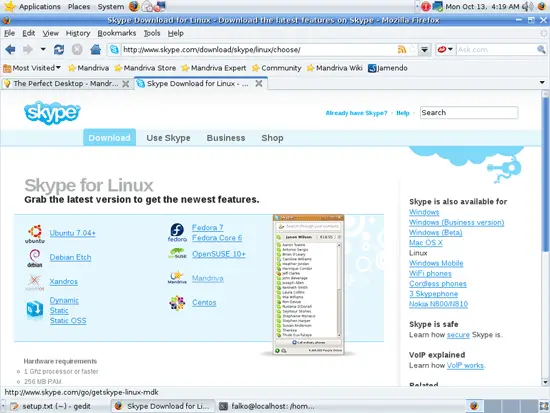The image size is (550, 413).
Task: Open the Edit menu
Action: [28, 33]
